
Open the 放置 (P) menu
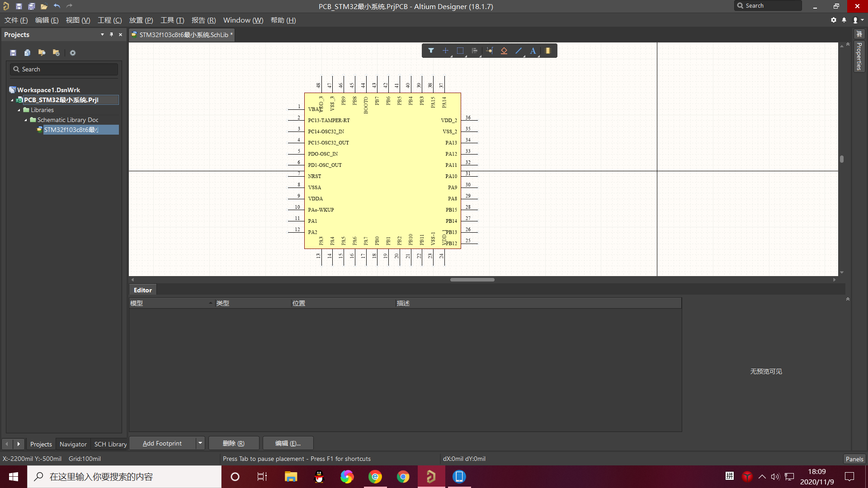click(x=141, y=20)
